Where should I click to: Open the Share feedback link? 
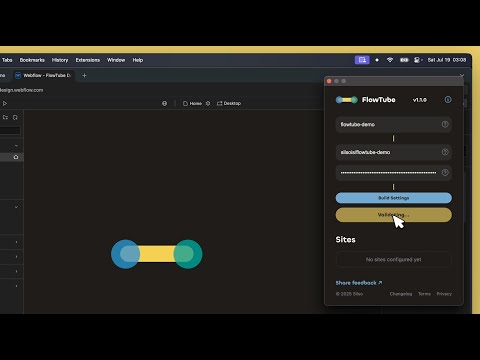(x=359, y=283)
